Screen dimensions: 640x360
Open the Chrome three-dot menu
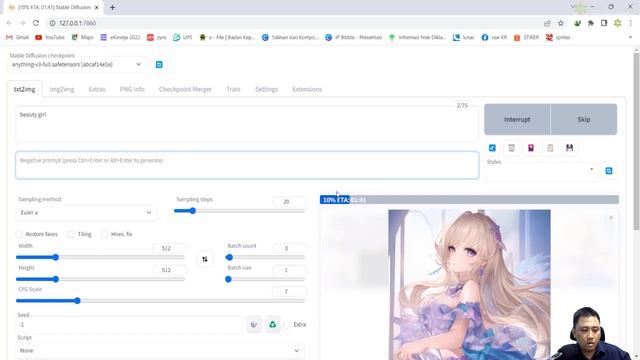click(631, 23)
